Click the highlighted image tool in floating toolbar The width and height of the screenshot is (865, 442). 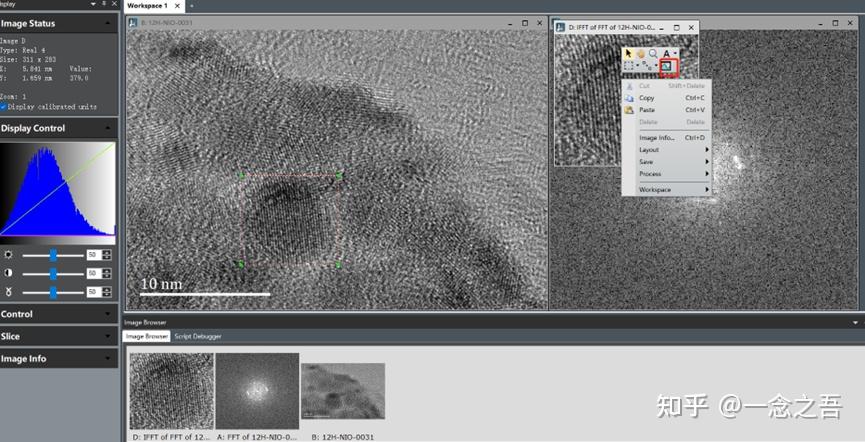tap(666, 66)
